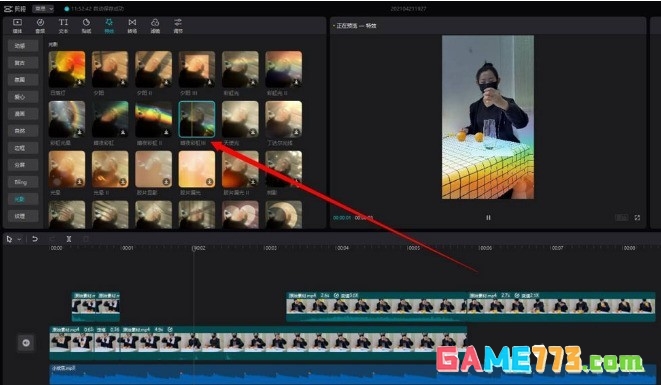Preview the 日落灯 effect thumbnail
The height and width of the screenshot is (385, 661).
[67, 69]
